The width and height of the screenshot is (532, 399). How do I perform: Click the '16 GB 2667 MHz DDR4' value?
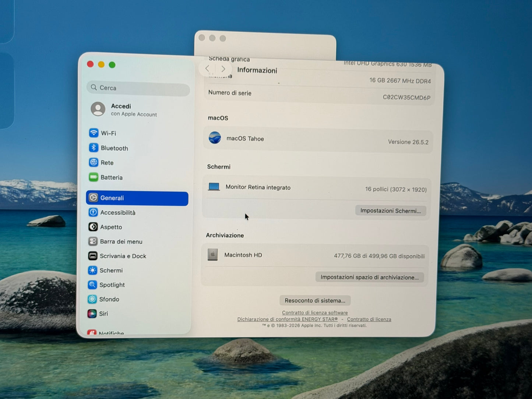coord(400,81)
